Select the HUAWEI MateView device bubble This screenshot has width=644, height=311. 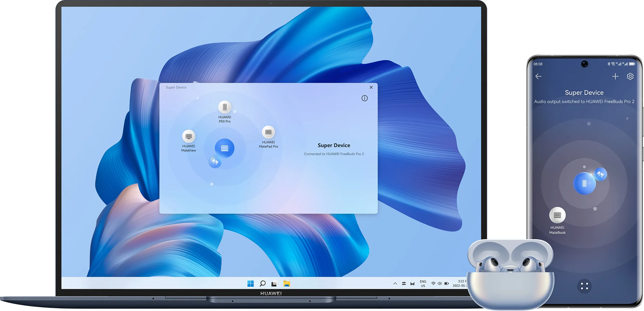click(x=189, y=136)
